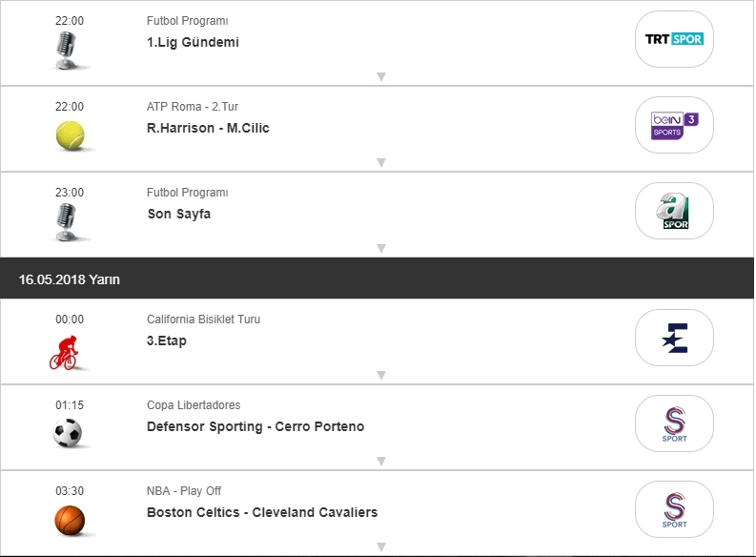Click the basketball icon
The width and height of the screenshot is (756, 557).
click(70, 520)
